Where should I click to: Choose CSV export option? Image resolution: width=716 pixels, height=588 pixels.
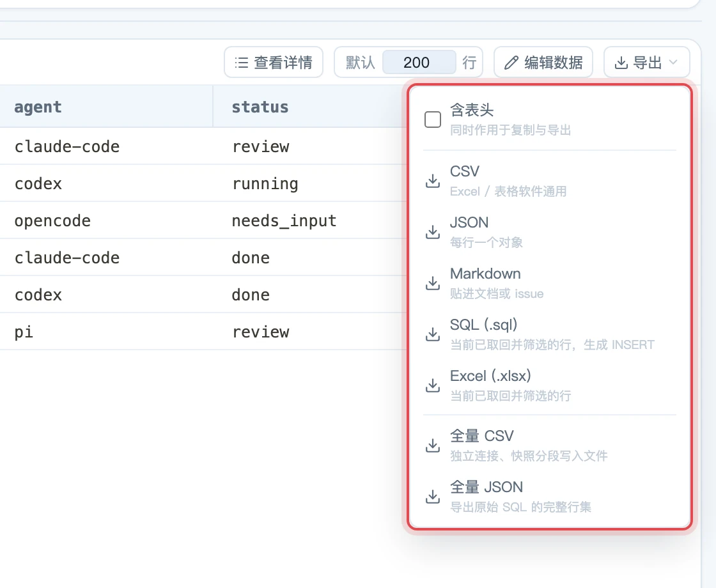pyautogui.click(x=549, y=181)
